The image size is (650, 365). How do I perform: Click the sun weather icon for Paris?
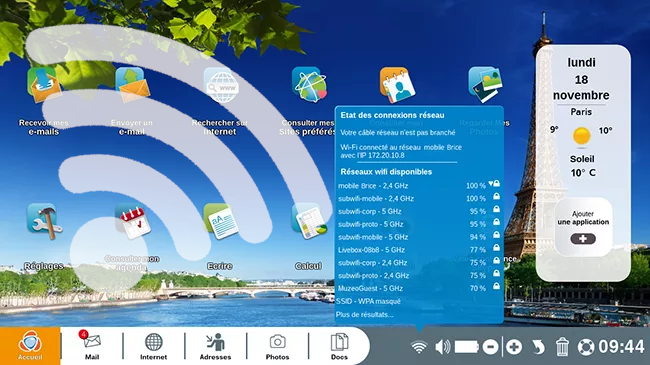(582, 136)
